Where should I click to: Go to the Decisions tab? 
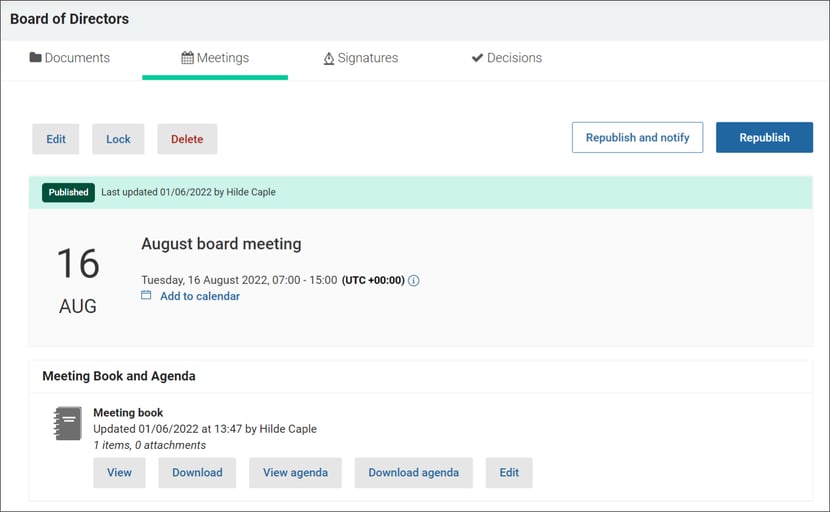click(x=507, y=58)
